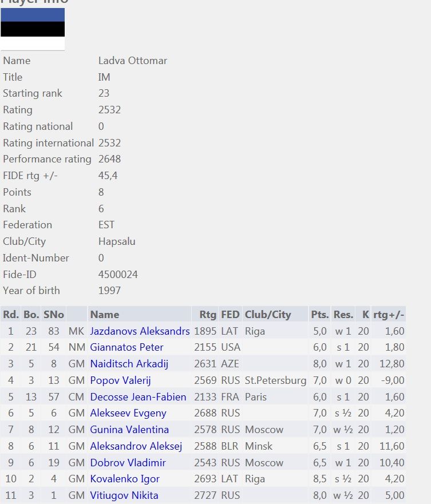Open Vitiugov Nikita player link
The image size is (431, 504).
[124, 495]
